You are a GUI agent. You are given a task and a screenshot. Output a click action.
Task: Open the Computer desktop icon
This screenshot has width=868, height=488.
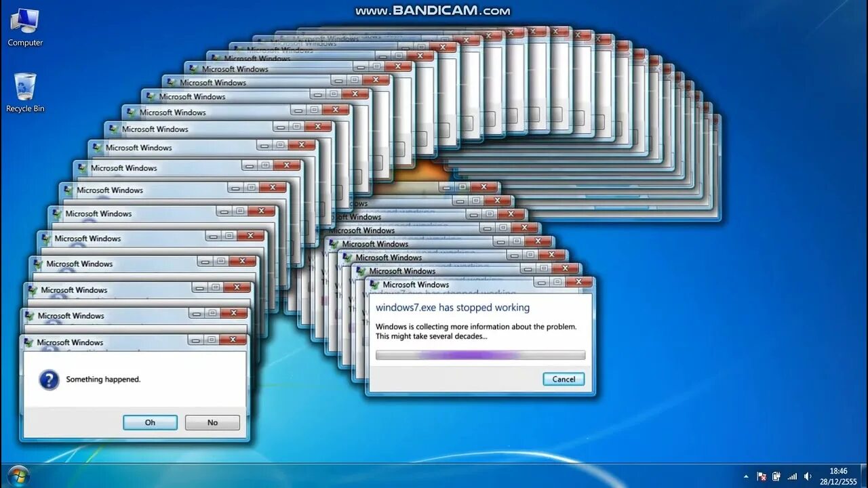[25, 28]
